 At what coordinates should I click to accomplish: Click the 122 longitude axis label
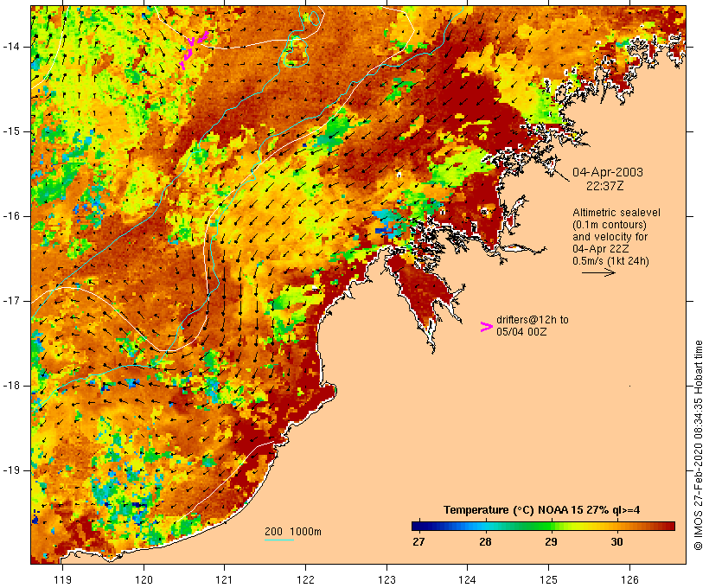pyautogui.click(x=305, y=579)
